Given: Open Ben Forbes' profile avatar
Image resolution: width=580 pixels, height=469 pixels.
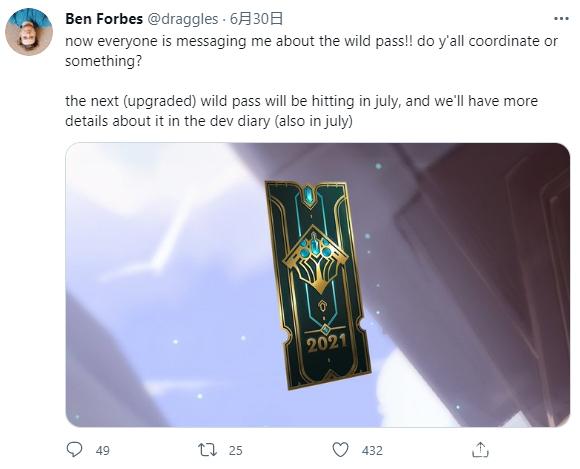Looking at the screenshot, I should click(29, 32).
